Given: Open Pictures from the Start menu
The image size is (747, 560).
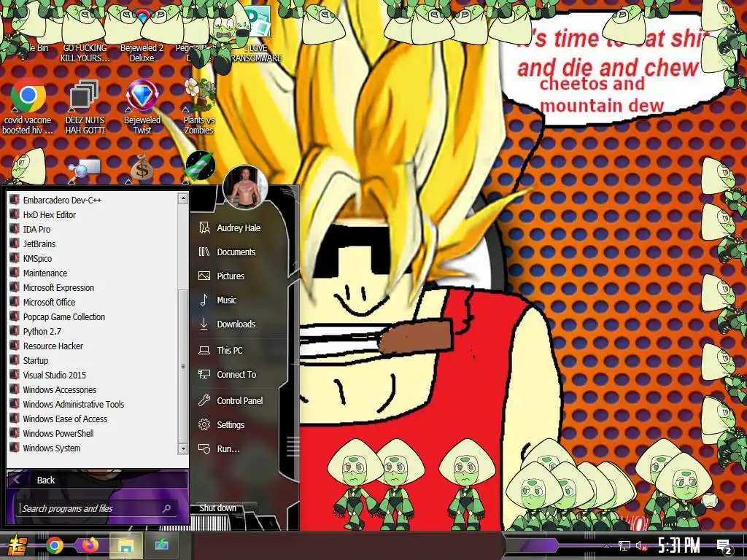Looking at the screenshot, I should [x=231, y=276].
